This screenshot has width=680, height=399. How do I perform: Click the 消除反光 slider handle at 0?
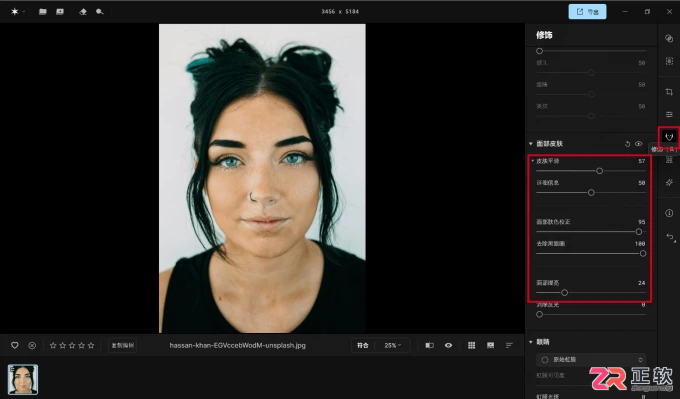pyautogui.click(x=539, y=314)
